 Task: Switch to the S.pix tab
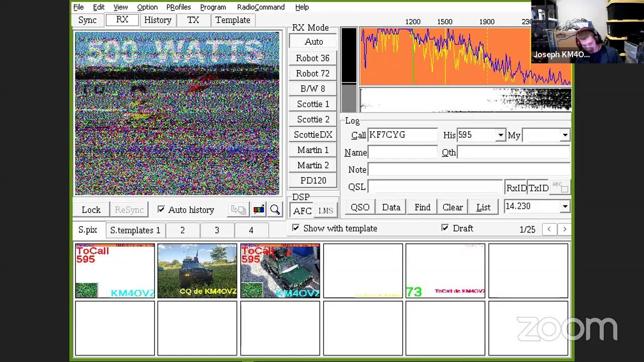point(88,230)
